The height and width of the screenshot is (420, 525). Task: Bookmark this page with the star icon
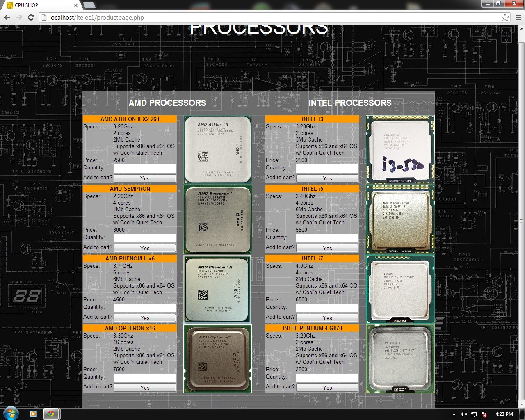pyautogui.click(x=505, y=18)
